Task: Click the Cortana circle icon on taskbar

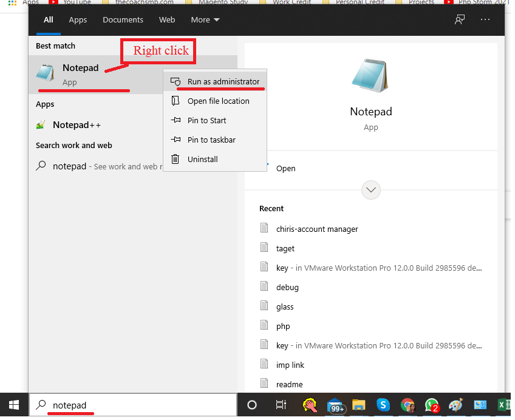Action: [252, 405]
